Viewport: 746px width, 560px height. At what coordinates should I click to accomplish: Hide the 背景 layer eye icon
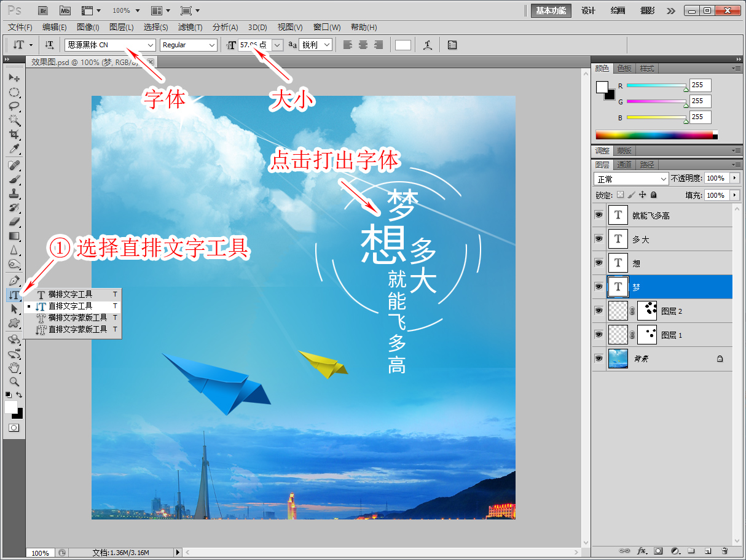pyautogui.click(x=599, y=359)
